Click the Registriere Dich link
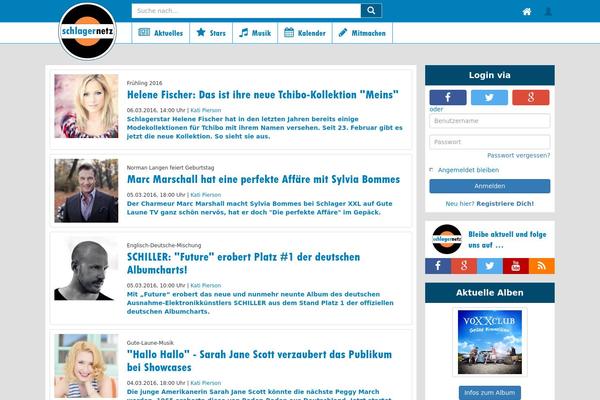The height and width of the screenshot is (400, 600). pyautogui.click(x=505, y=204)
